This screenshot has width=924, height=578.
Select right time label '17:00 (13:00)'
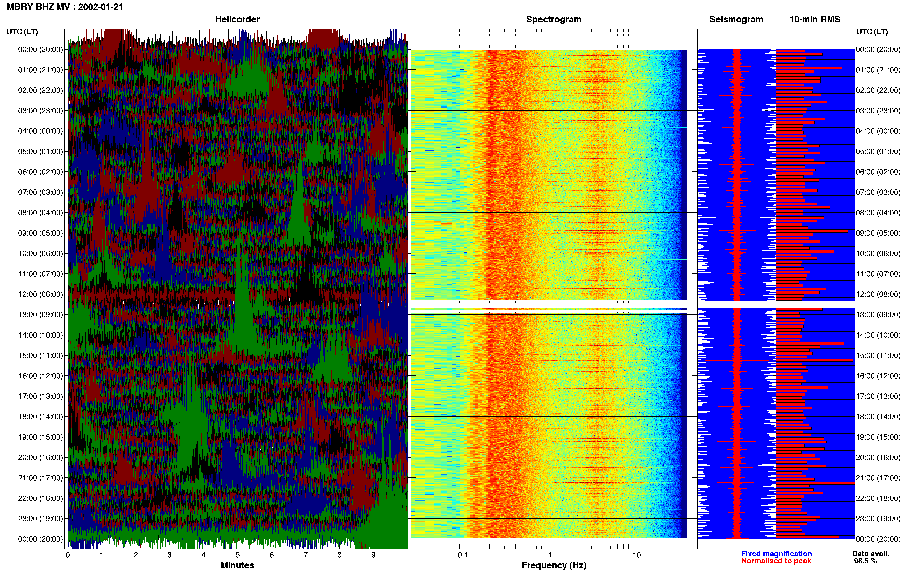878,396
